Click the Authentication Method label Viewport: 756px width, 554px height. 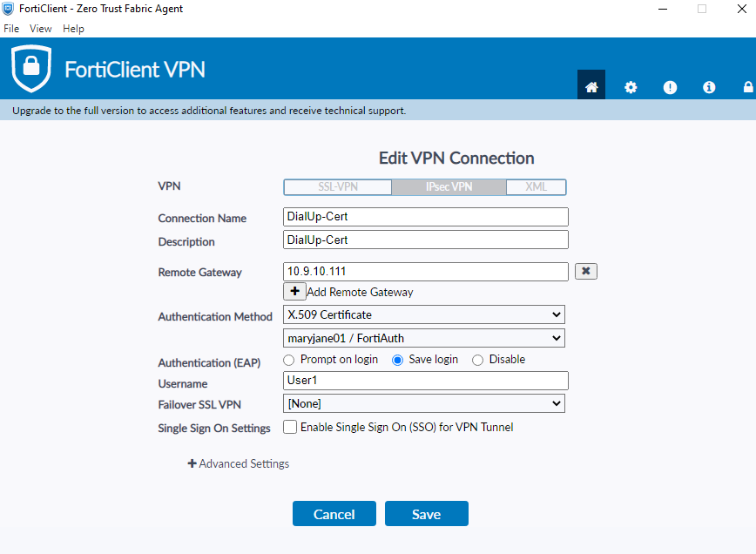click(x=215, y=317)
